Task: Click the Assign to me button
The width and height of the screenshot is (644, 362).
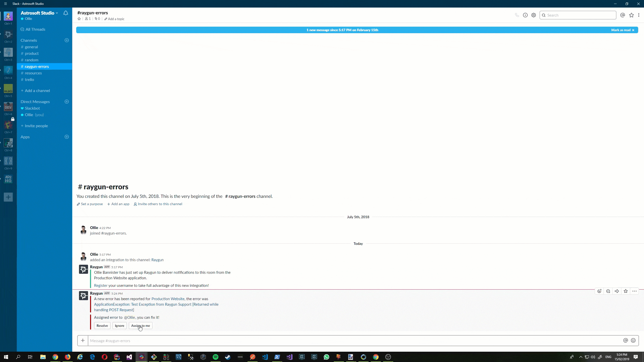Action: (141, 326)
